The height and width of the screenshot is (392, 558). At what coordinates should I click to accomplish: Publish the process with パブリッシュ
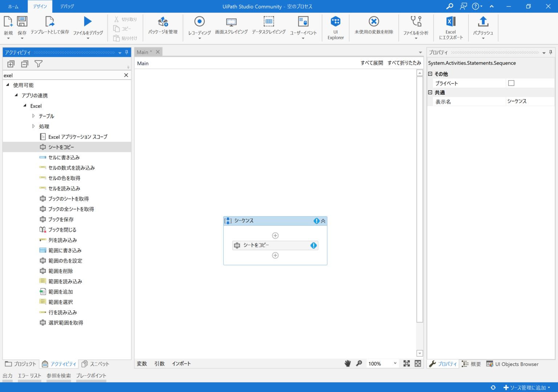click(x=483, y=27)
